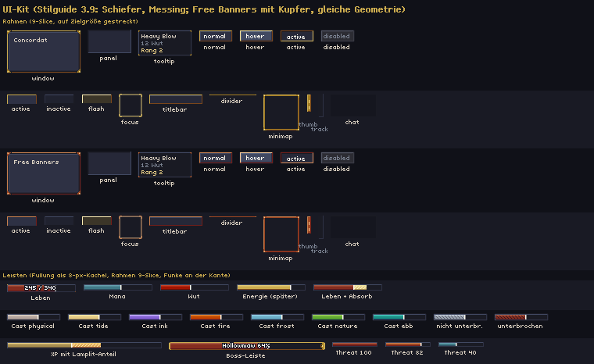Select the "inactive" tab sample in the brass set
594x364 pixels.
[x=59, y=99]
